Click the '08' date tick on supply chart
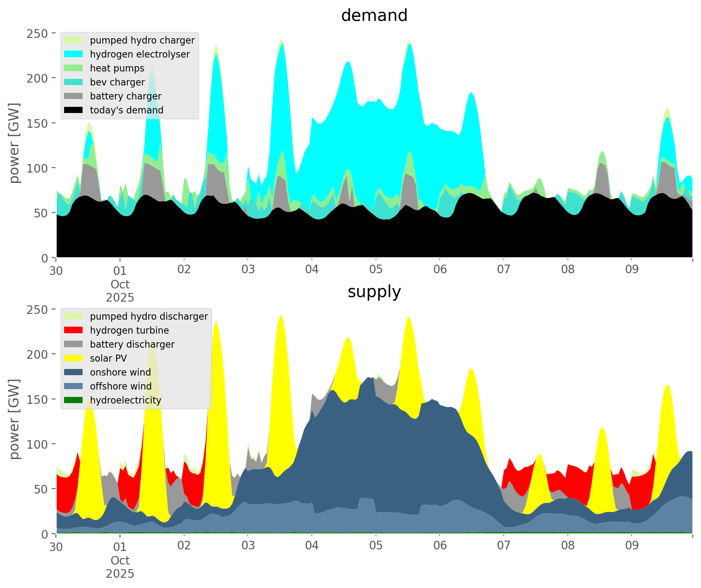The image size is (701, 588). pyautogui.click(x=567, y=546)
